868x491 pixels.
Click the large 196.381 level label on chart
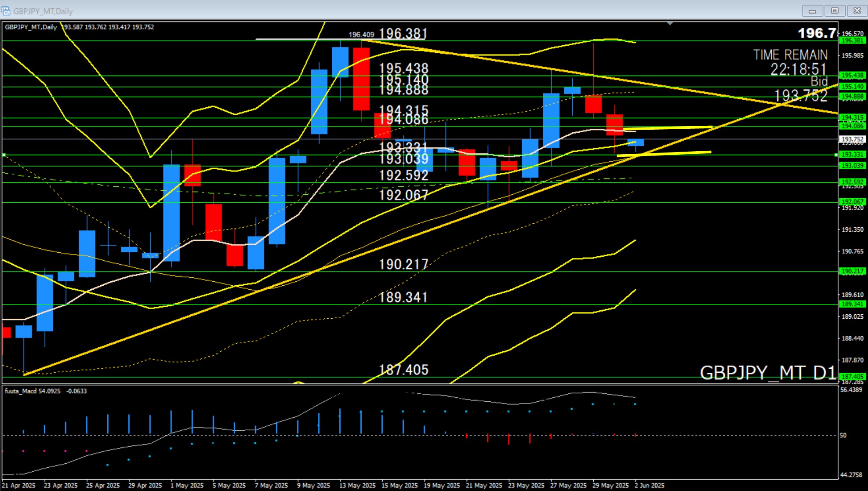click(403, 33)
